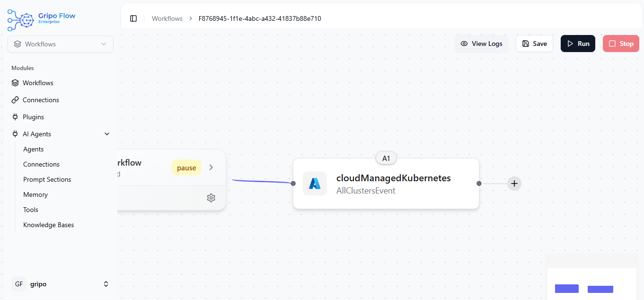Save the workflow
Image resolution: width=644 pixels, height=300 pixels.
tap(534, 44)
